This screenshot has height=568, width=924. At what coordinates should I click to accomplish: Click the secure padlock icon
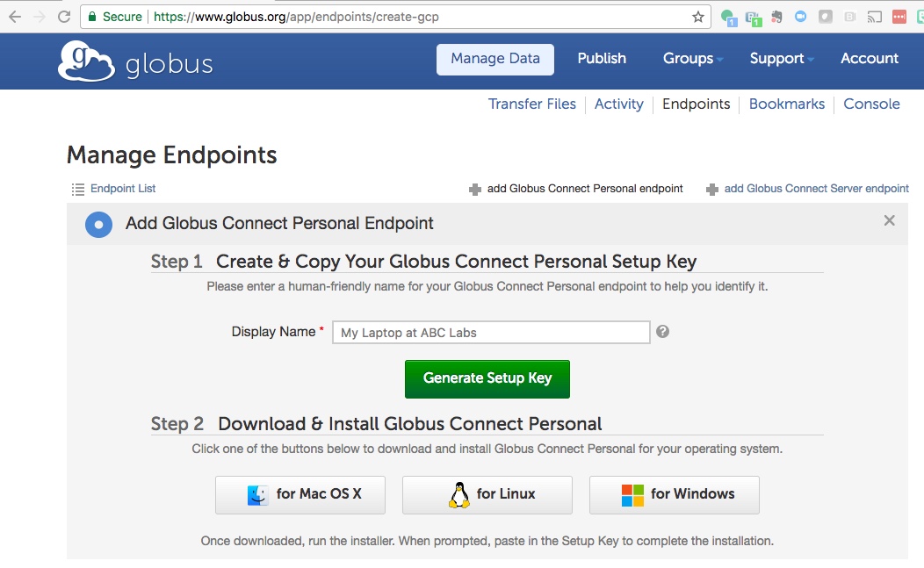(x=92, y=17)
